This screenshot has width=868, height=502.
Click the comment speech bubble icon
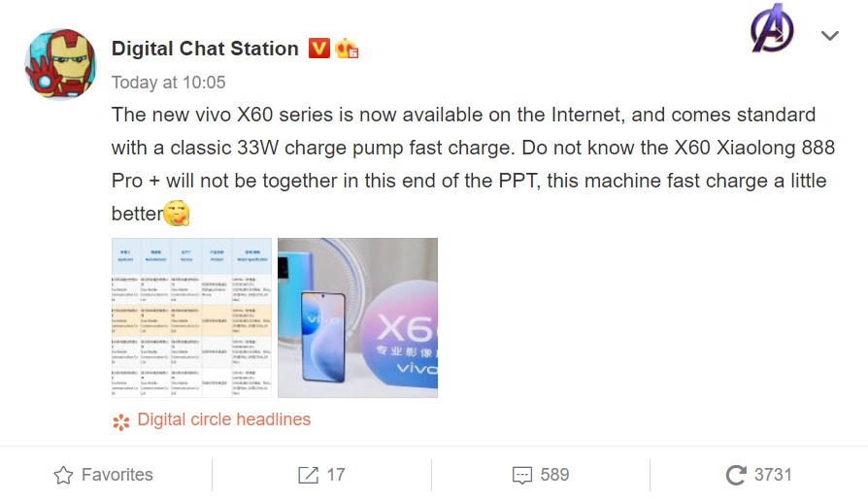pyautogui.click(x=521, y=475)
